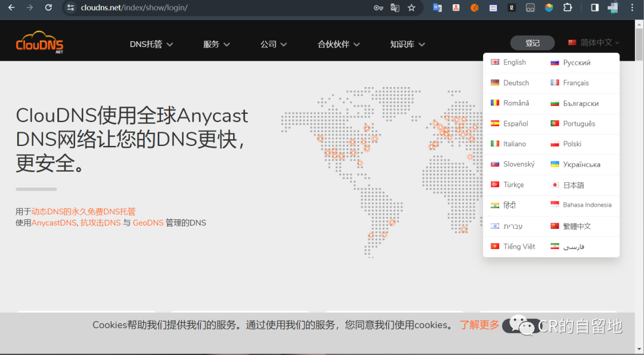644x355 pixels.
Task: Collapse the 简体中文 language selector
Action: point(593,43)
